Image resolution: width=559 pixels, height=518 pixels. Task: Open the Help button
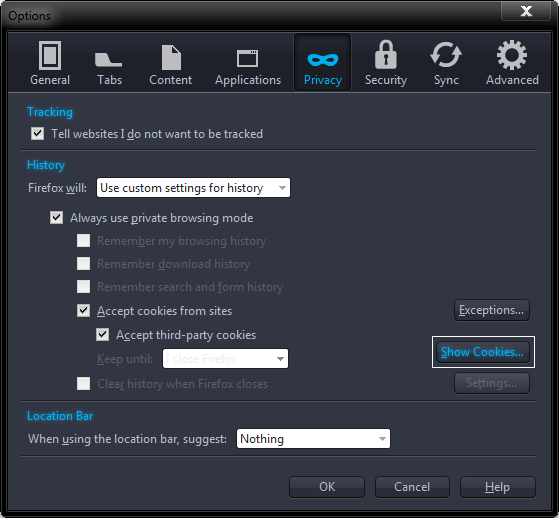(498, 487)
